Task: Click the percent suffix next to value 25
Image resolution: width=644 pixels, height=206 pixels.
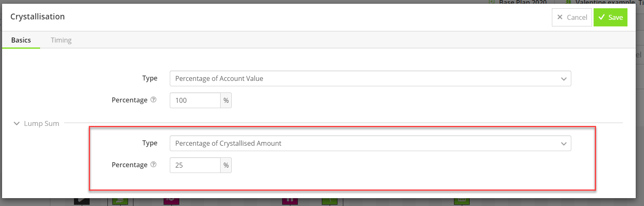Action: (x=226, y=165)
